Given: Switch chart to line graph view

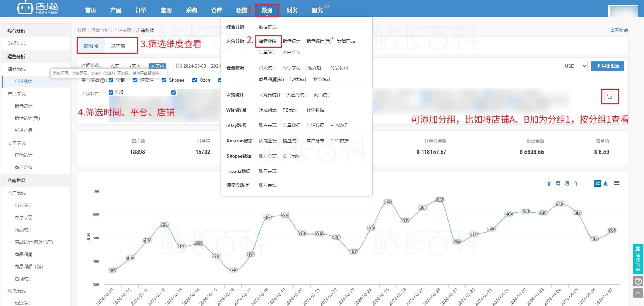Looking at the screenshot, I should [597, 183].
